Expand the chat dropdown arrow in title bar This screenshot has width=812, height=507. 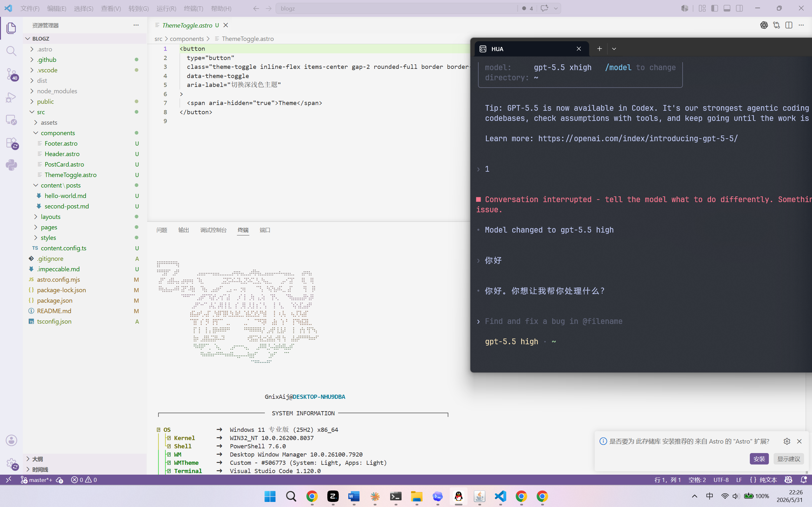coord(556,8)
